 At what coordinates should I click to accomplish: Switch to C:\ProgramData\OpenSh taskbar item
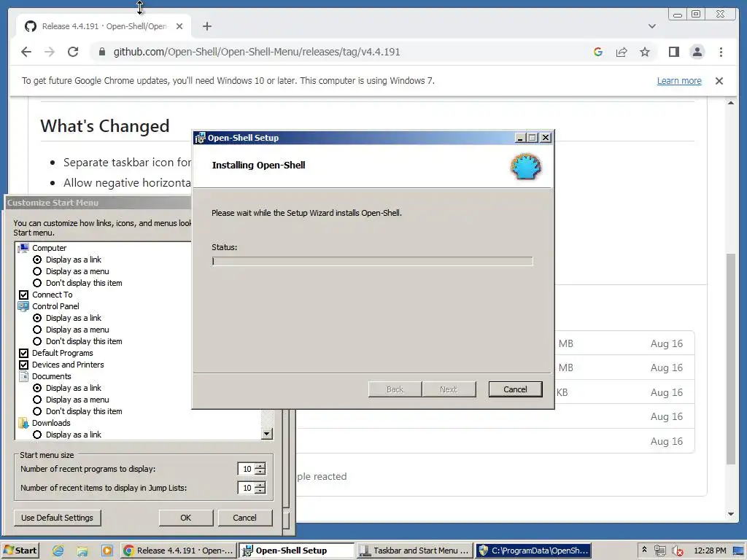coord(533,551)
